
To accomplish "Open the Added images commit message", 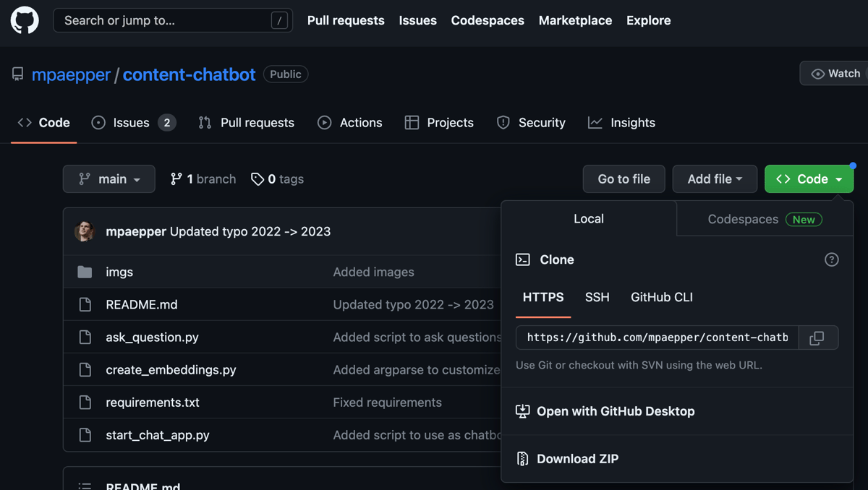I will (373, 272).
